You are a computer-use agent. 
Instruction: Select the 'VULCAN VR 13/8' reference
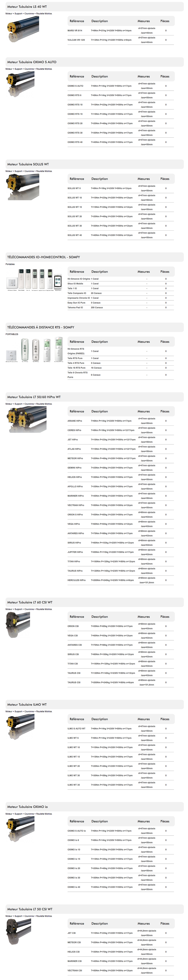76,40
